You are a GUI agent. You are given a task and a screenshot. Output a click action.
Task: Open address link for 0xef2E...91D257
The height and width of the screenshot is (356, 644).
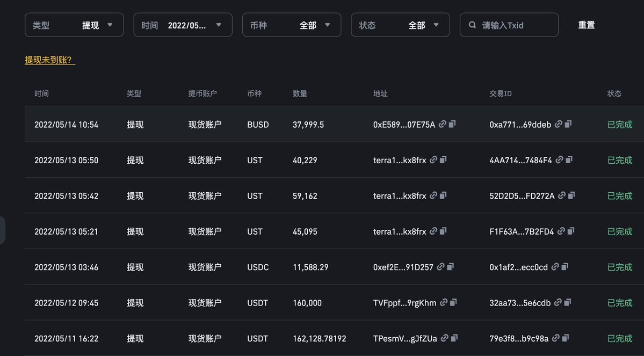tap(440, 267)
